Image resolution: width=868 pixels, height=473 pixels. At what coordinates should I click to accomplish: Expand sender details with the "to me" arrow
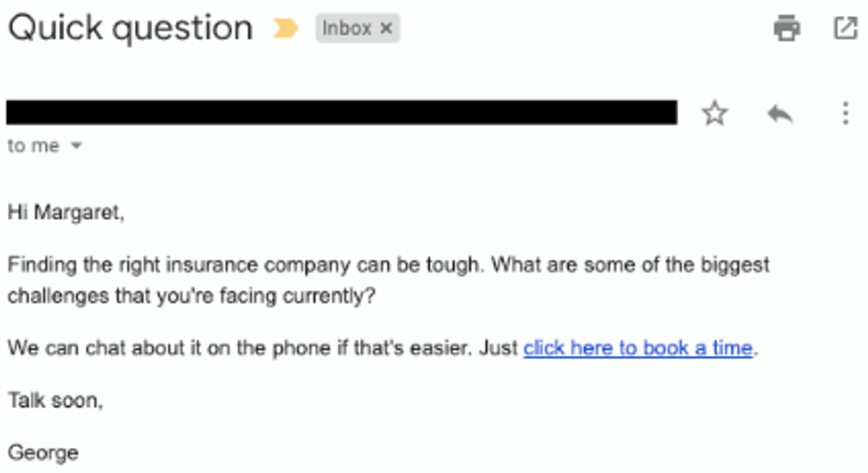point(76,145)
